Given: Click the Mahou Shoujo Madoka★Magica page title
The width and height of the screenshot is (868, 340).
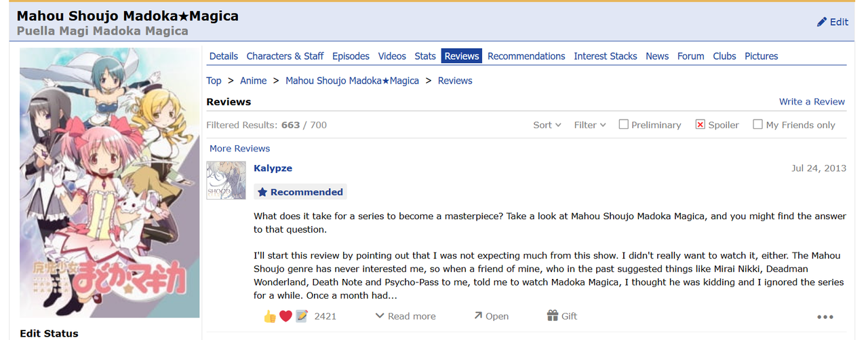Looking at the screenshot, I should [127, 16].
